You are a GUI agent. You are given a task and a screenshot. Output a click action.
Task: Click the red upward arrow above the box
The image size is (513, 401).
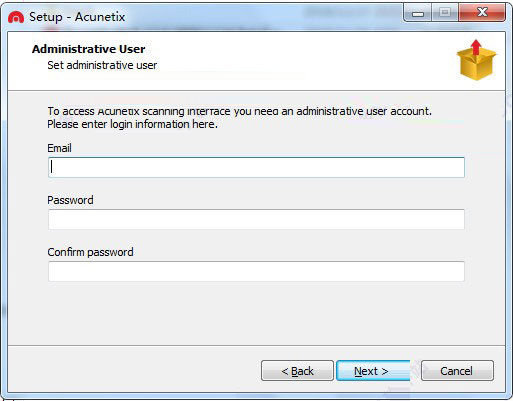click(476, 48)
